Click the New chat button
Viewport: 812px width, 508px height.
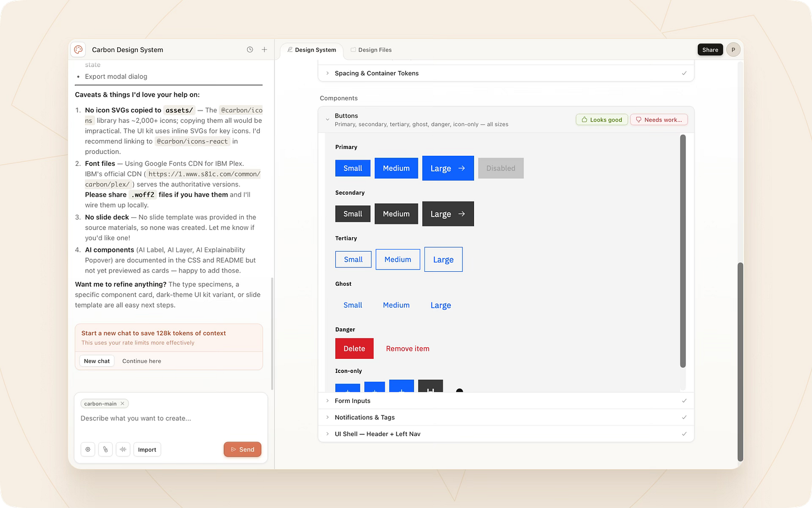tap(97, 361)
